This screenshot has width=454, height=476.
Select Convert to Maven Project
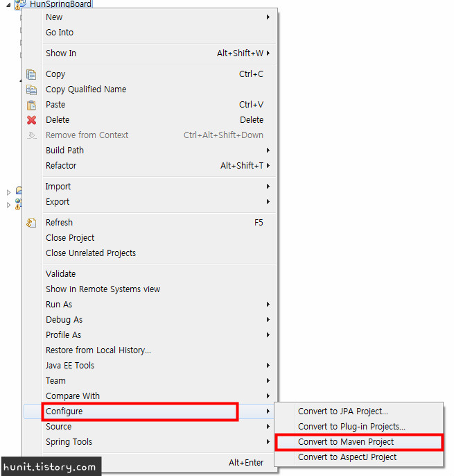[359, 442]
